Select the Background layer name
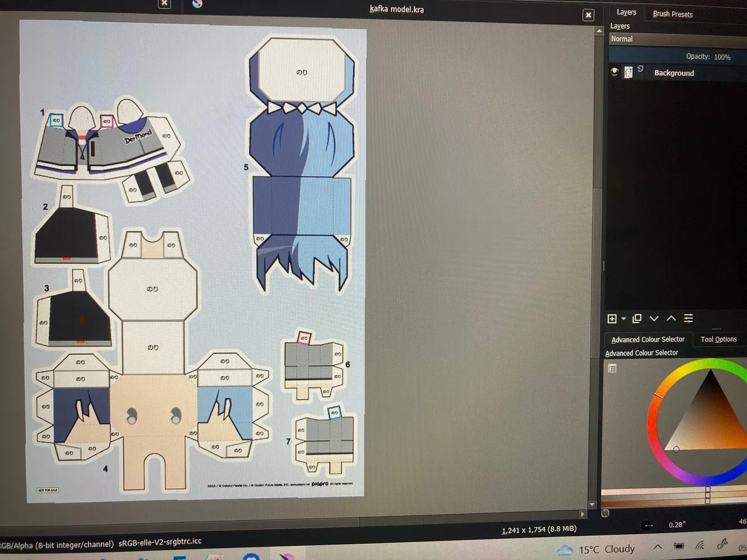This screenshot has width=747, height=560. click(x=674, y=73)
